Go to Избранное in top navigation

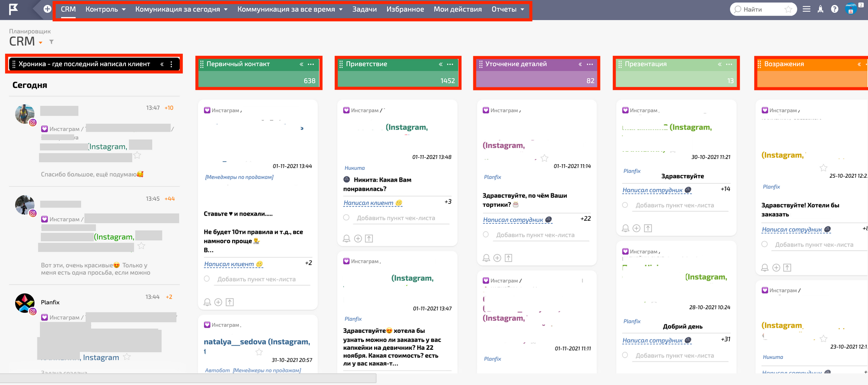[x=405, y=9]
